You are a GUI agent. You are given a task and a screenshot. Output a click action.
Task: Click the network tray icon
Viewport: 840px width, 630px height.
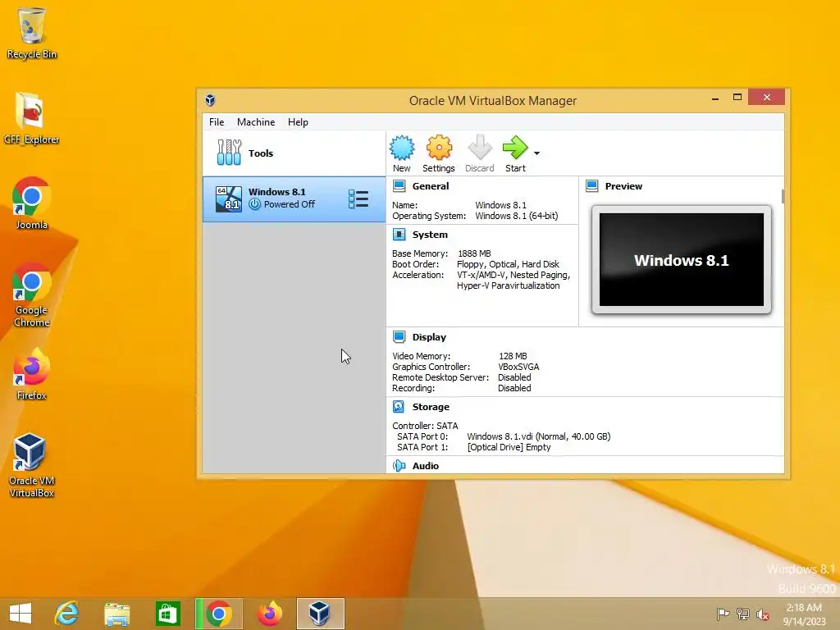pyautogui.click(x=743, y=614)
